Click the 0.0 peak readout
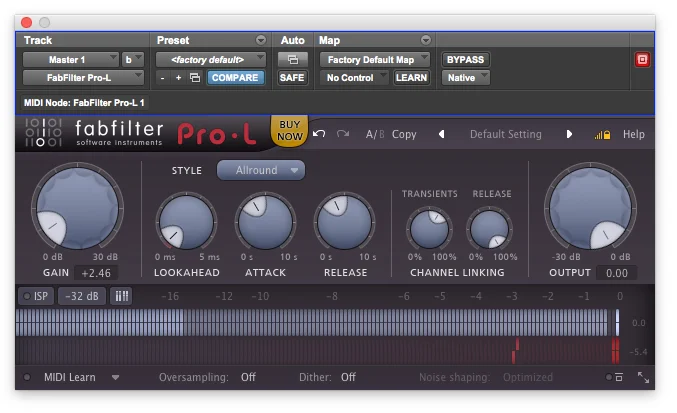Screen dimensions: 677x413 (639, 323)
